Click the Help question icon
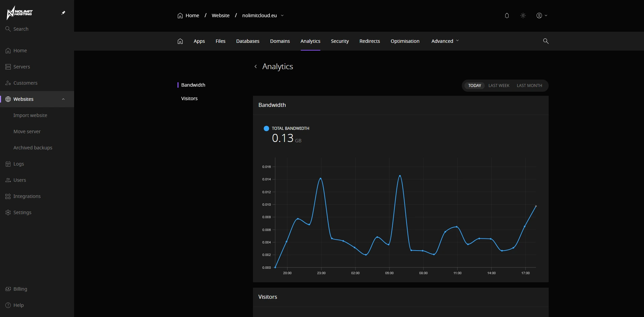644x317 pixels. (8, 305)
